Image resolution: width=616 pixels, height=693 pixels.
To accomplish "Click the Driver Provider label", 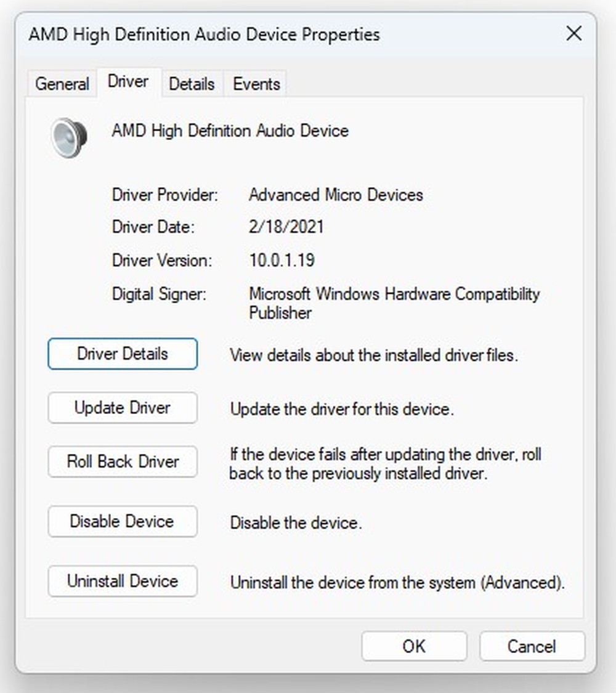I will pos(165,195).
